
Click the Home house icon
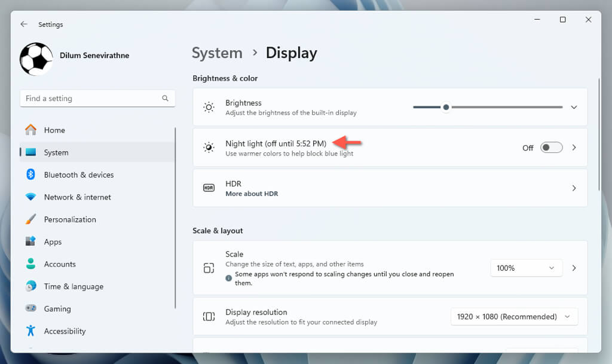coord(30,130)
